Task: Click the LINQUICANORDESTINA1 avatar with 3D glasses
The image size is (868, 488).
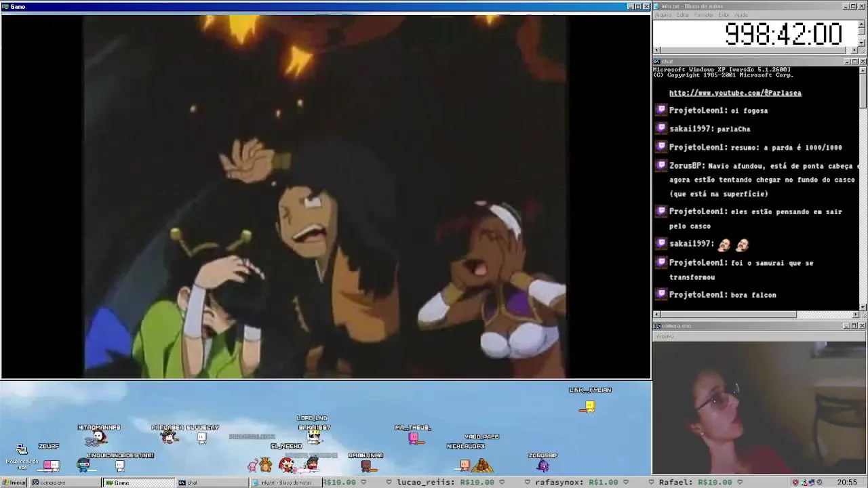Action: [x=83, y=466]
